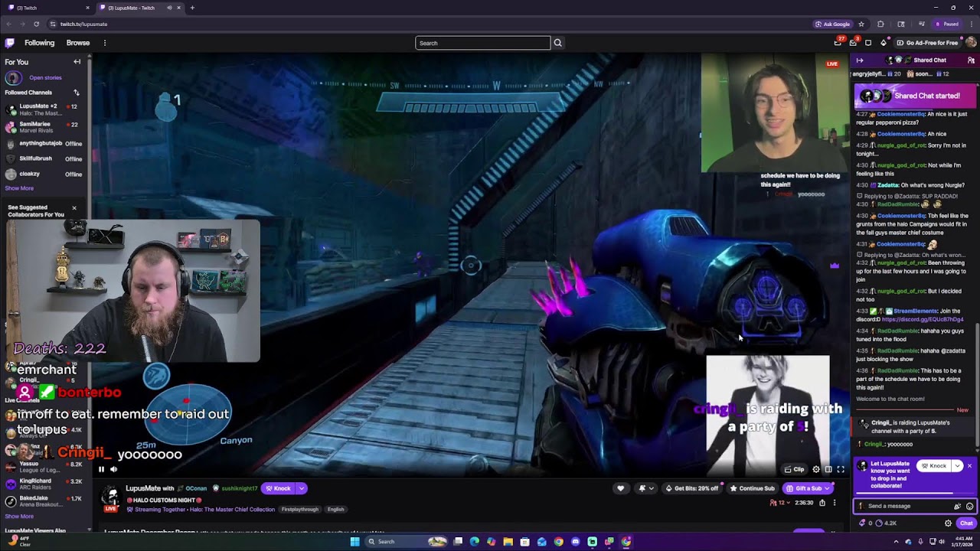Open Twitch whispers icon
Viewport: 980px width, 551px height.
click(x=868, y=43)
